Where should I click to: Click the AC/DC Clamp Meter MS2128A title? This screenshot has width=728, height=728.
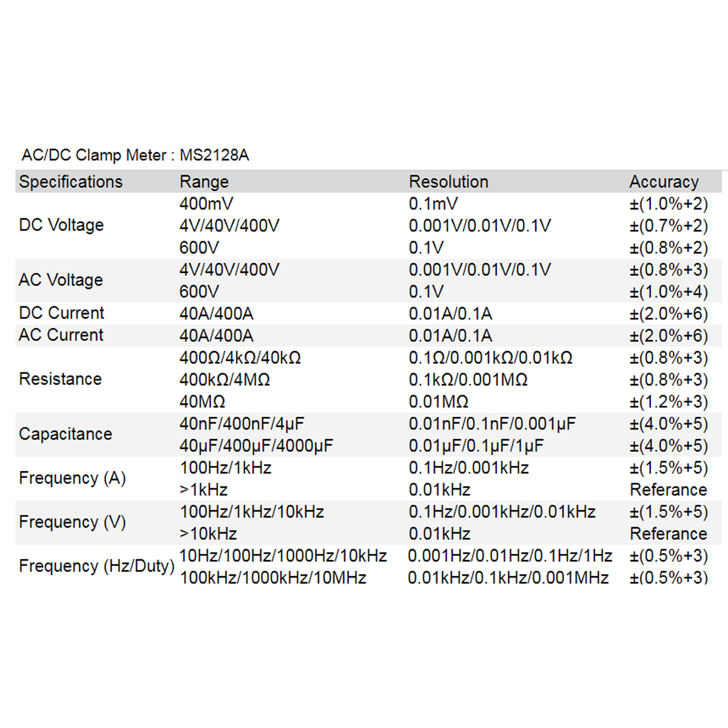pos(135,155)
